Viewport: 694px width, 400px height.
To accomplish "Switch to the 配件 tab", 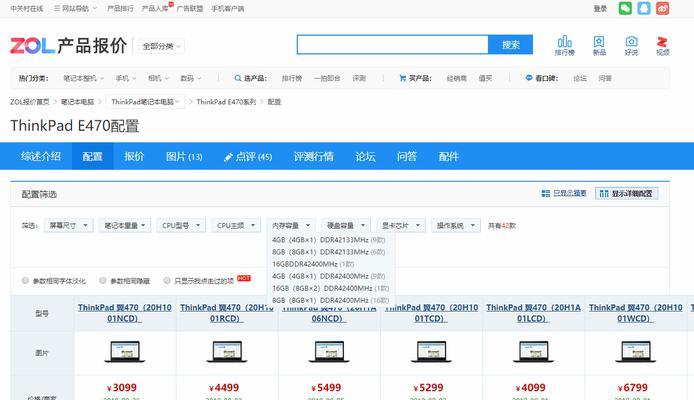I will [x=448, y=156].
